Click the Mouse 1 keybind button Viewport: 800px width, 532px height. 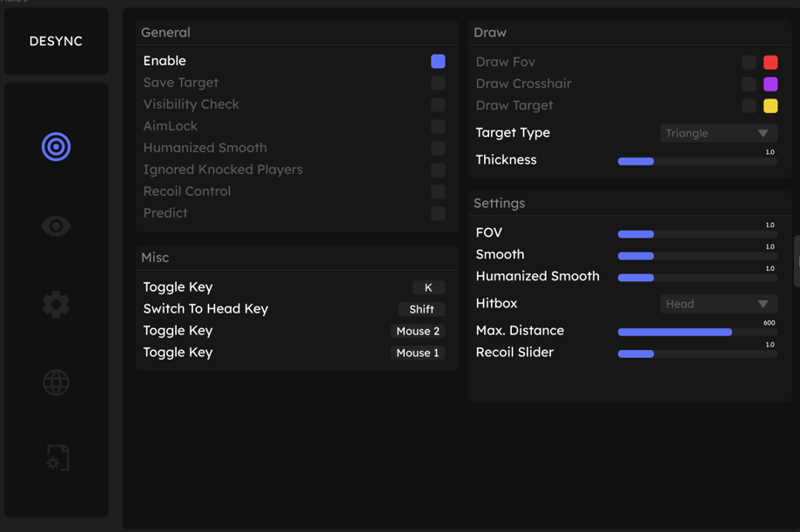418,353
